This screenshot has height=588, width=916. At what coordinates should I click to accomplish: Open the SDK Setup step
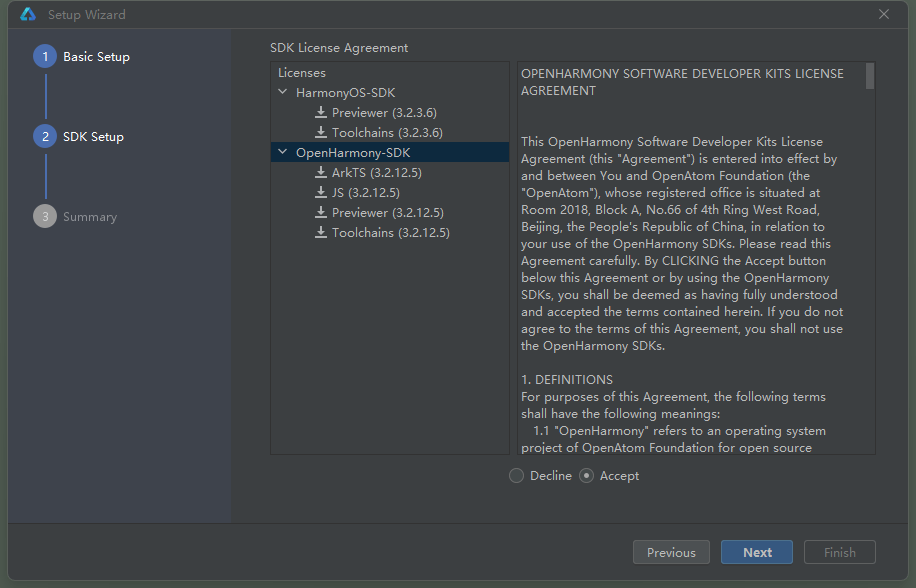[93, 137]
